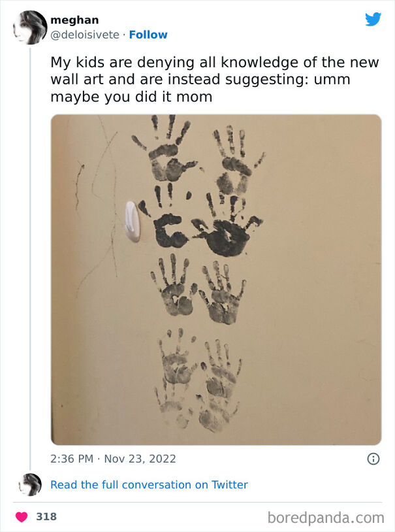The width and height of the screenshot is (395, 532).
Task: Like the tweet with the heart icon
Action: click(22, 517)
